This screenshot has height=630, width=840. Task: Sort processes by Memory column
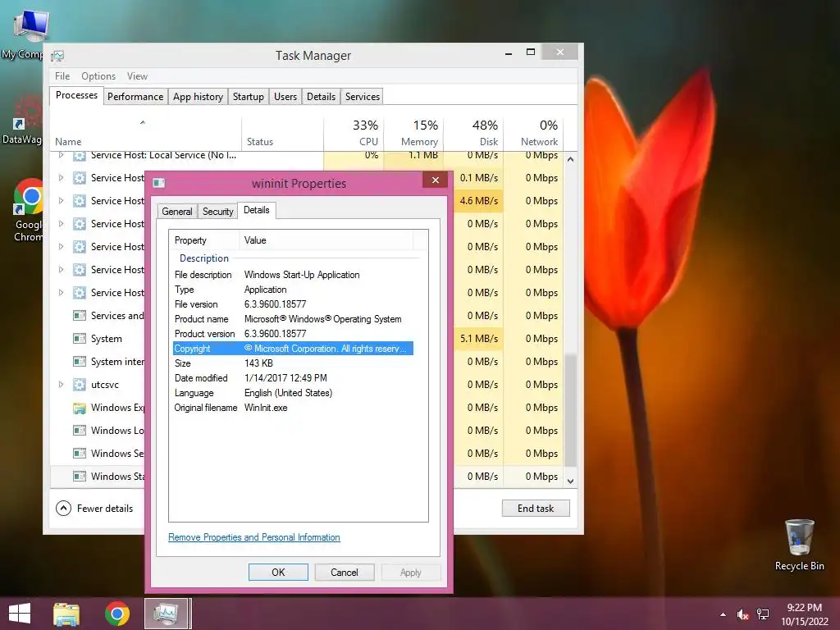[x=413, y=132]
